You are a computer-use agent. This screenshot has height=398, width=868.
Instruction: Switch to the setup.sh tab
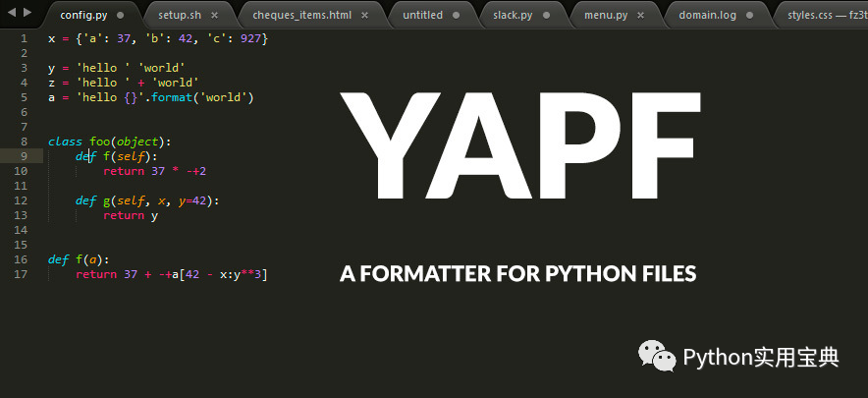pyautogui.click(x=180, y=15)
